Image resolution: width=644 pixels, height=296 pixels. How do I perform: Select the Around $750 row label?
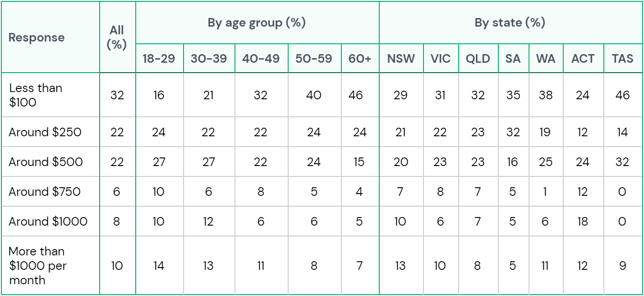click(x=44, y=191)
